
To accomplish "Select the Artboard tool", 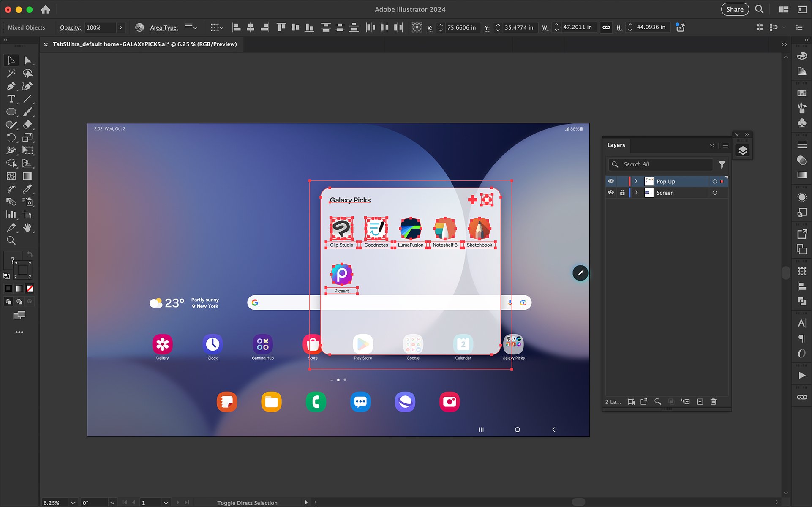I will point(27,215).
